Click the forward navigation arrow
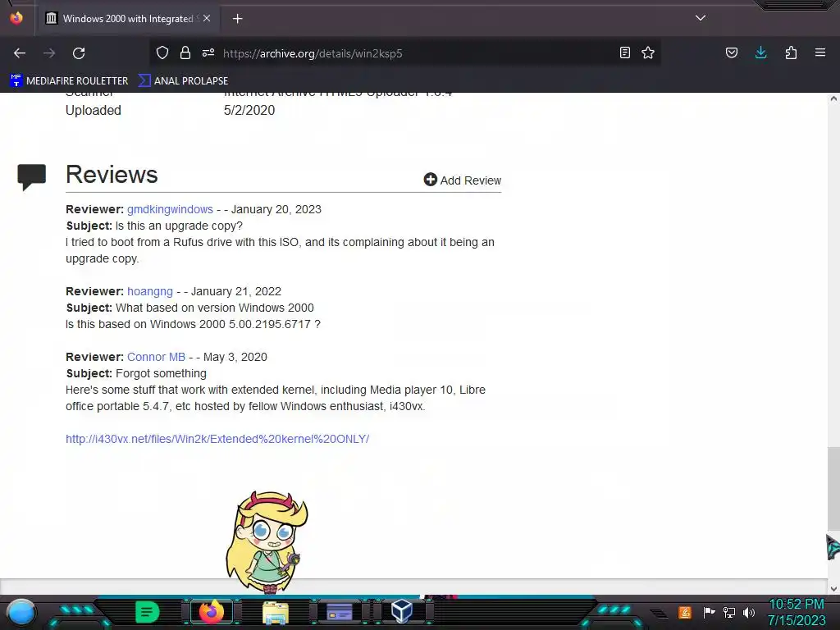Screen dimensions: 840x630 (x=49, y=53)
